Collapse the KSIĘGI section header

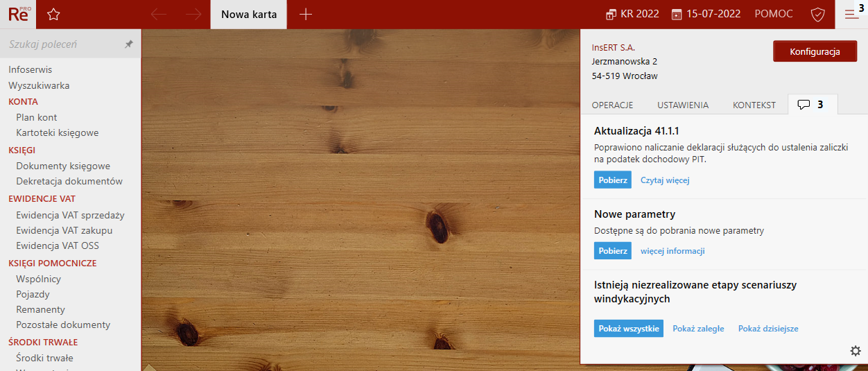click(x=21, y=150)
